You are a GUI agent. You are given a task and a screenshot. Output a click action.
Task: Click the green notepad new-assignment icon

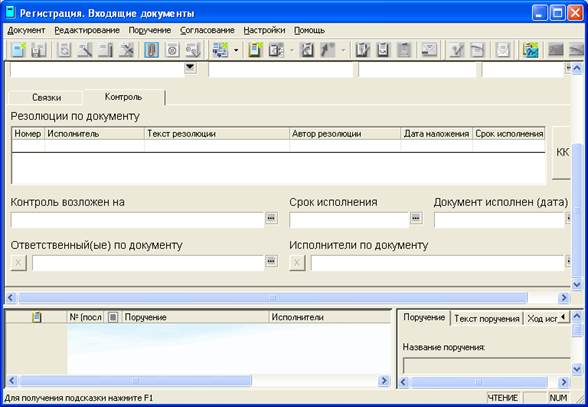click(255, 50)
